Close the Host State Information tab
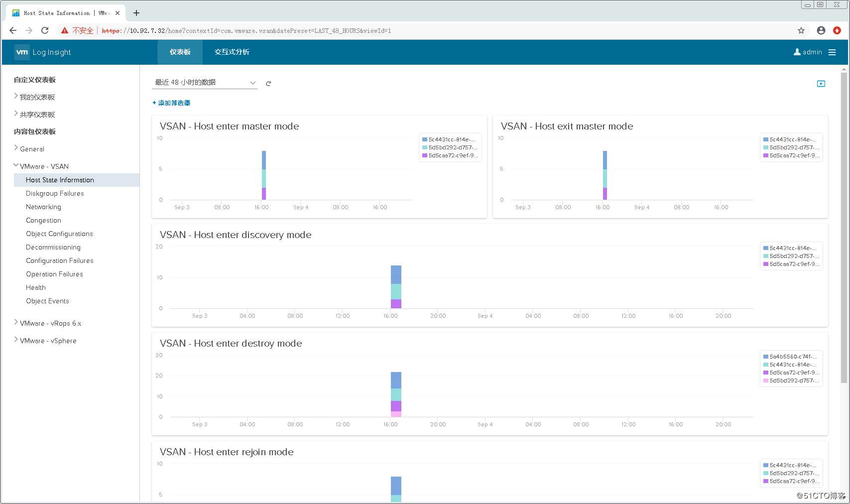 pyautogui.click(x=118, y=13)
